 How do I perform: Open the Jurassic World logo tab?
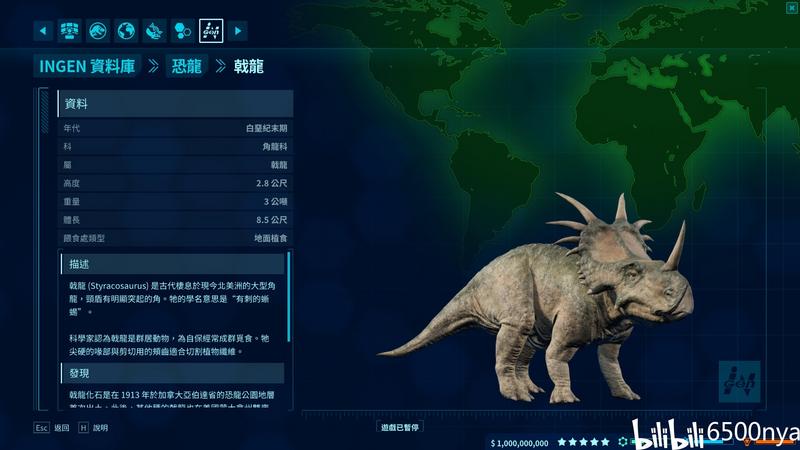(x=97, y=31)
